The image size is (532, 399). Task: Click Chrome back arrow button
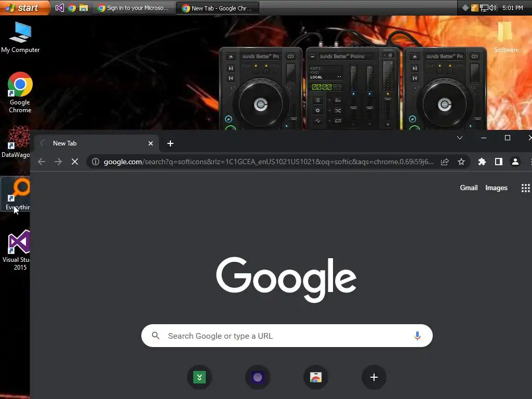click(42, 162)
